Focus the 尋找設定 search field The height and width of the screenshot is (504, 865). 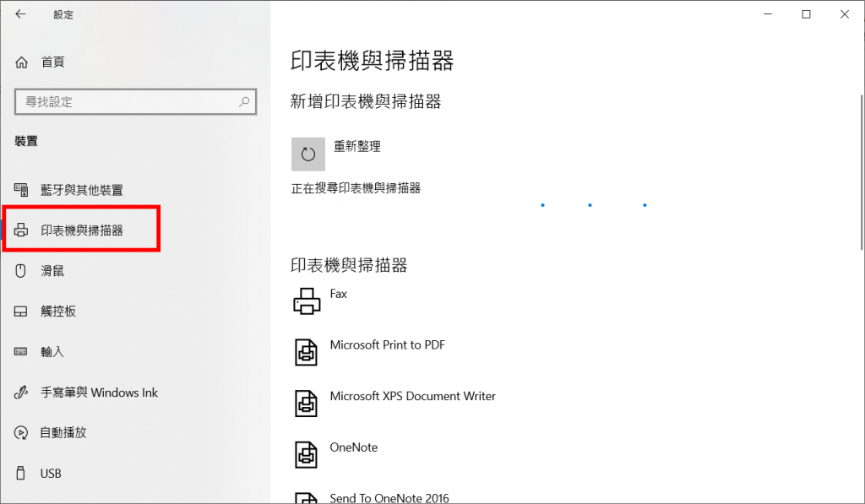click(x=135, y=101)
